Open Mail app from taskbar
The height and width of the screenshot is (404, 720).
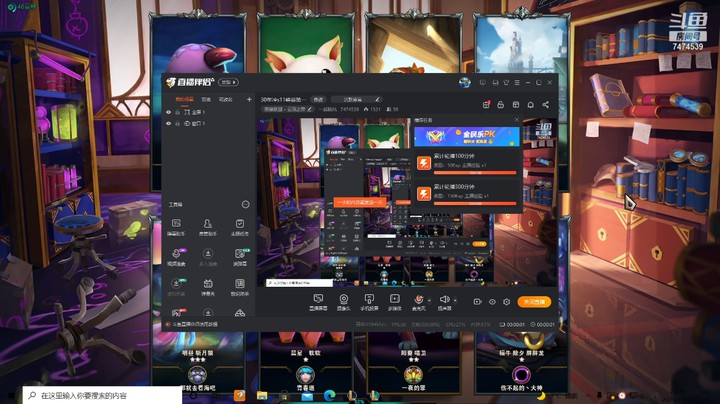(307, 395)
